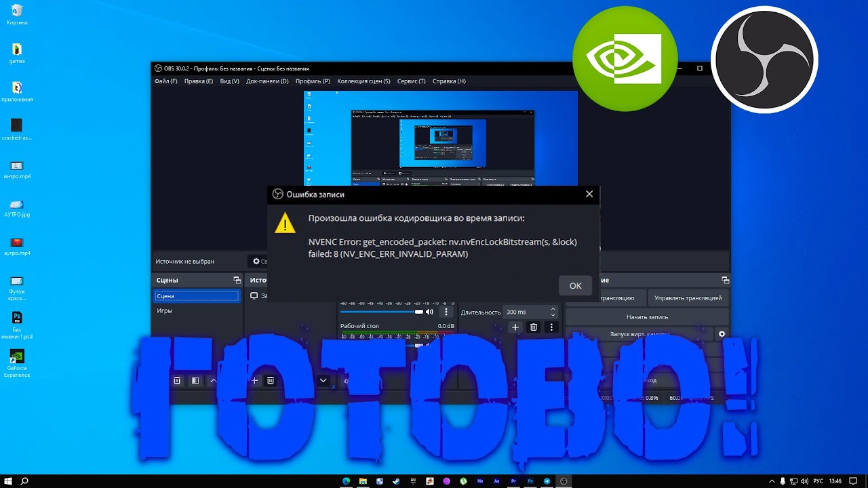Select the аутро.mp4 desktop file
Image resolution: width=868 pixels, height=488 pixels.
[17, 247]
